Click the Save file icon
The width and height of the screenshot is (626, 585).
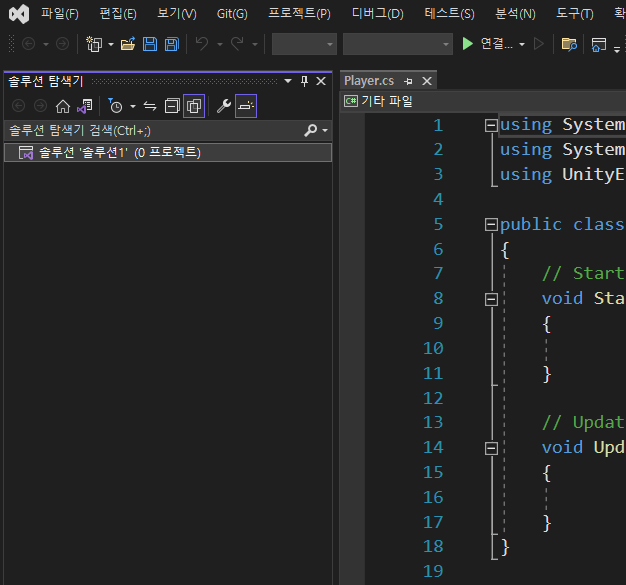coord(150,44)
